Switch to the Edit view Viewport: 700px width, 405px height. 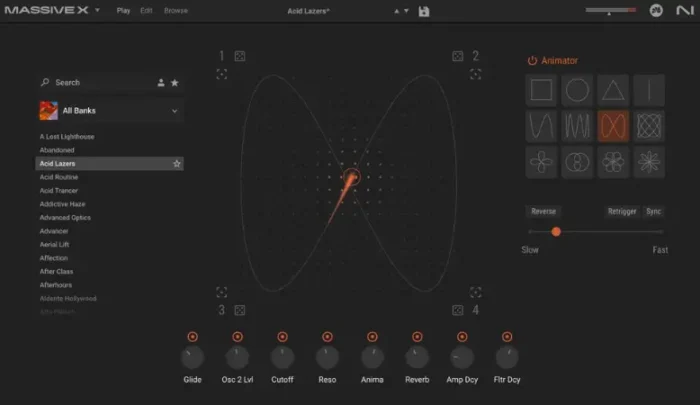tap(147, 10)
